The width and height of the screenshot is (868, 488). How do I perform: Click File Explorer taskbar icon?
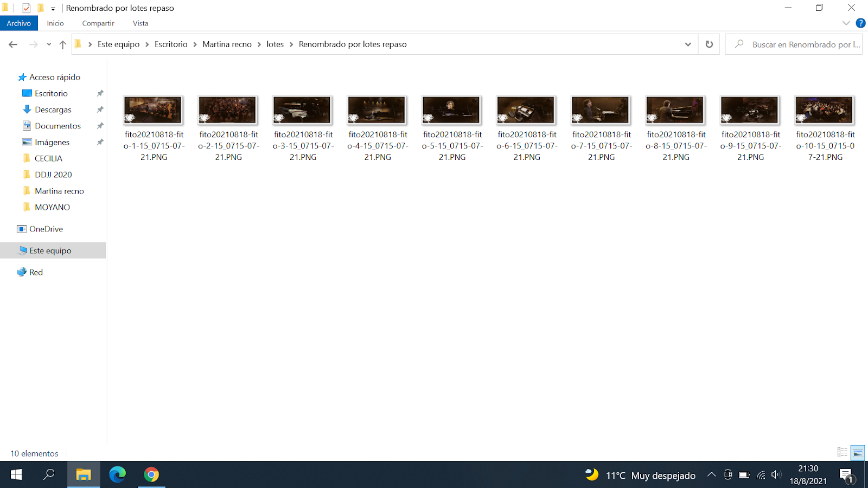coord(84,475)
